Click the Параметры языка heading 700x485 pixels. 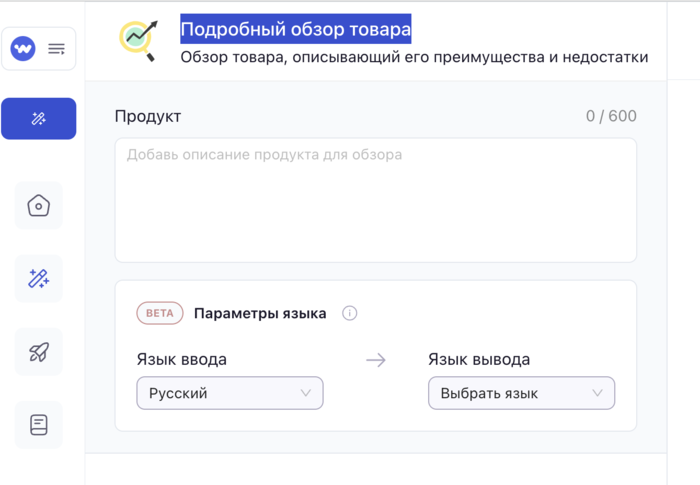(260, 313)
